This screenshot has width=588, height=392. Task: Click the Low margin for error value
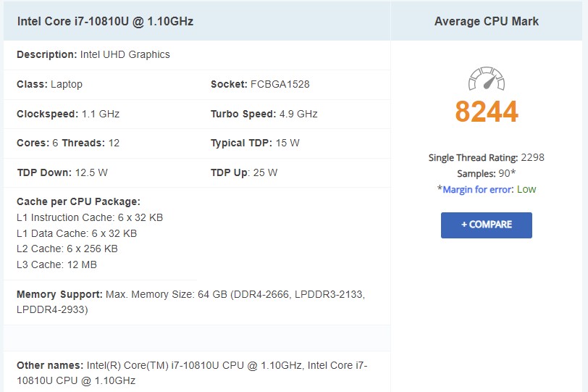point(526,189)
